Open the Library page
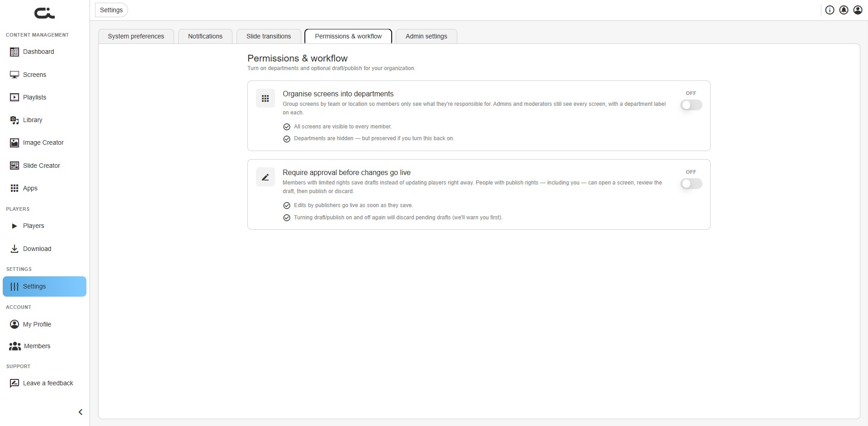This screenshot has width=868, height=426. (x=44, y=120)
